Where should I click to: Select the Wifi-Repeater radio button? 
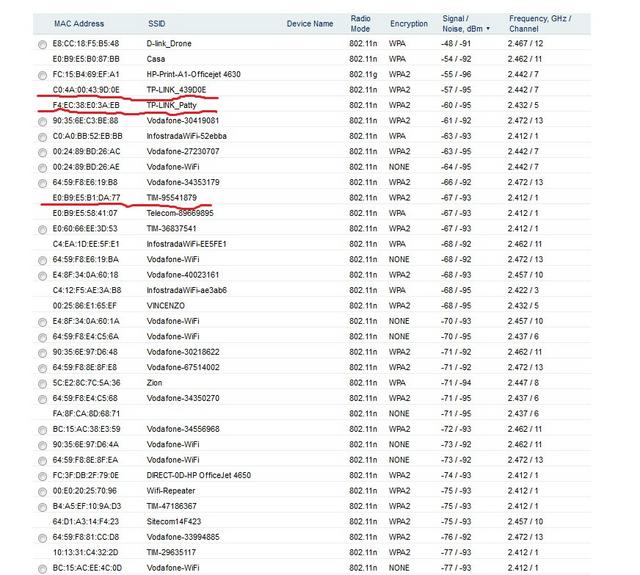tap(42, 492)
